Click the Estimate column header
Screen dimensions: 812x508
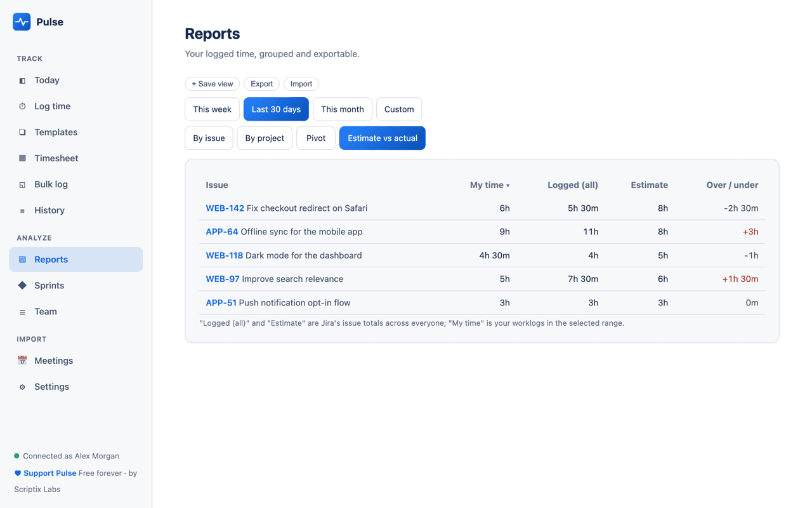pyautogui.click(x=649, y=185)
